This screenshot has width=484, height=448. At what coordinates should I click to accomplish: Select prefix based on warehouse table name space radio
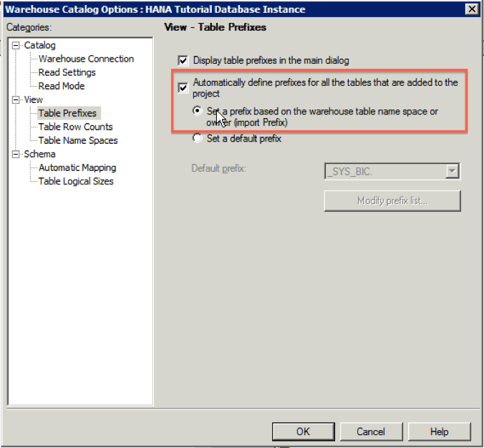click(x=197, y=110)
